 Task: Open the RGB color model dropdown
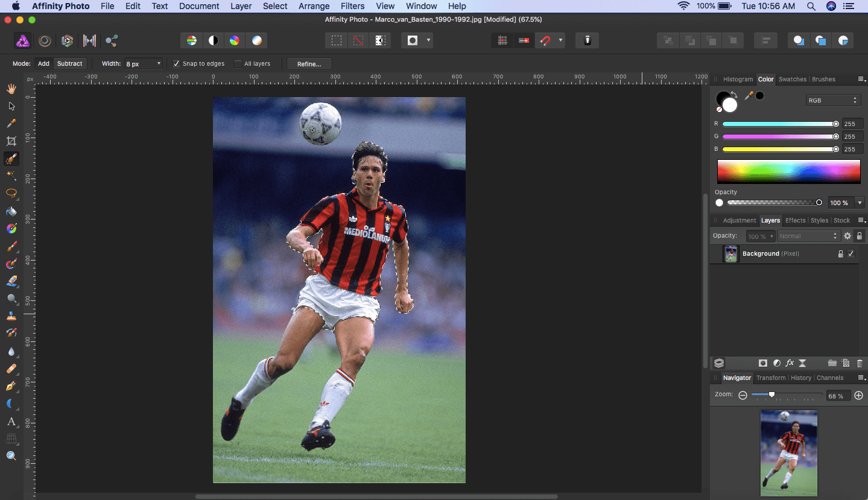[x=832, y=100]
